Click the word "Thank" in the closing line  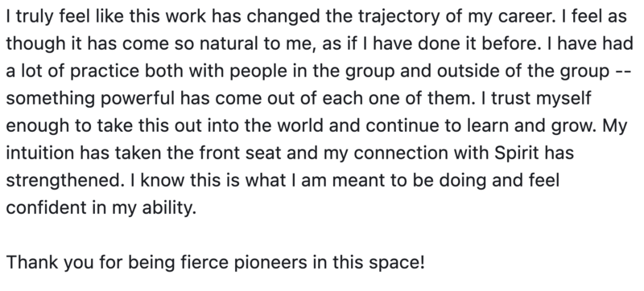pyautogui.click(x=32, y=262)
